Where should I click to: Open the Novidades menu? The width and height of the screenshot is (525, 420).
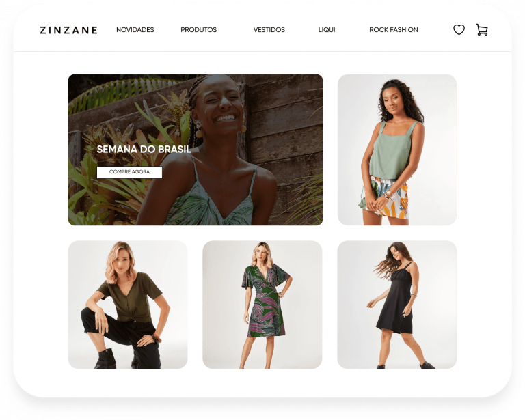pyautogui.click(x=135, y=30)
